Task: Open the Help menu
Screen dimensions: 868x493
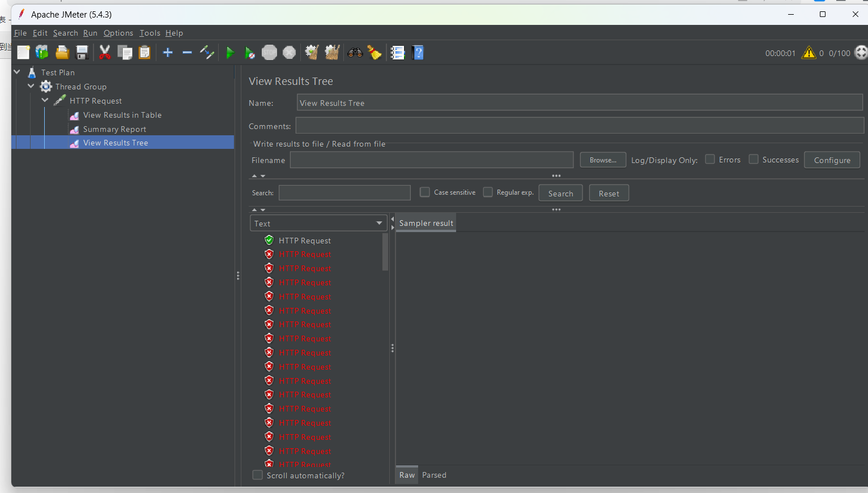Action: pos(175,33)
